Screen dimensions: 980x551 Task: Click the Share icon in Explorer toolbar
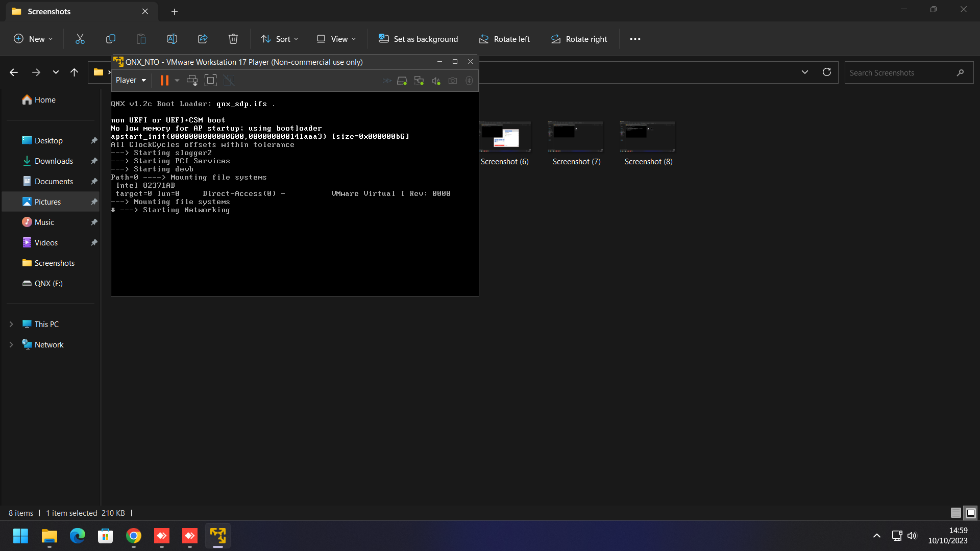[x=203, y=39]
